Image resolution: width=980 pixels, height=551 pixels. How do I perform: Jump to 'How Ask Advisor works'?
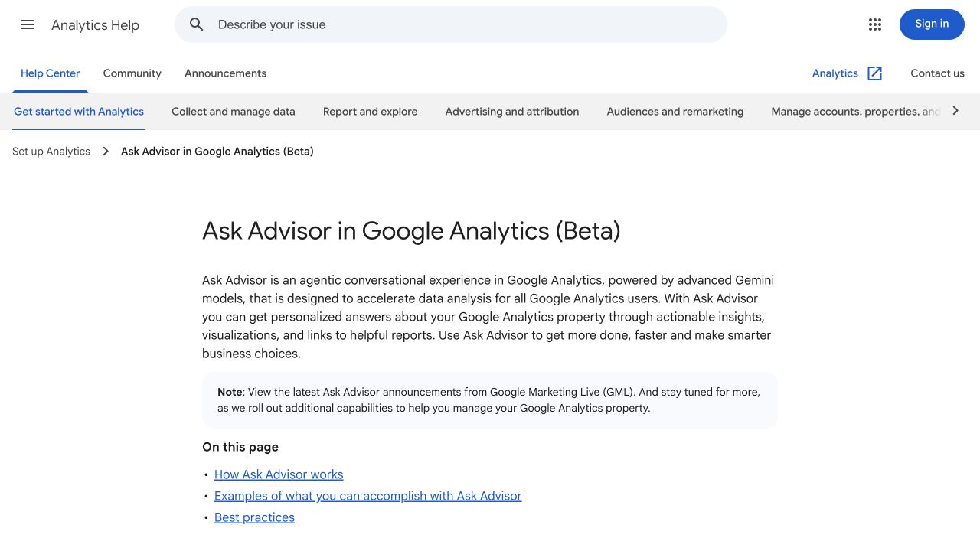pyautogui.click(x=279, y=474)
